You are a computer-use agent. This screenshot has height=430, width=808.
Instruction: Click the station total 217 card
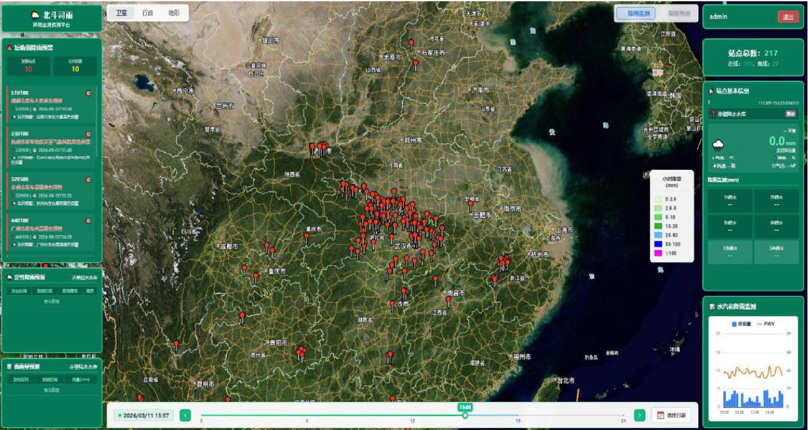click(753, 58)
